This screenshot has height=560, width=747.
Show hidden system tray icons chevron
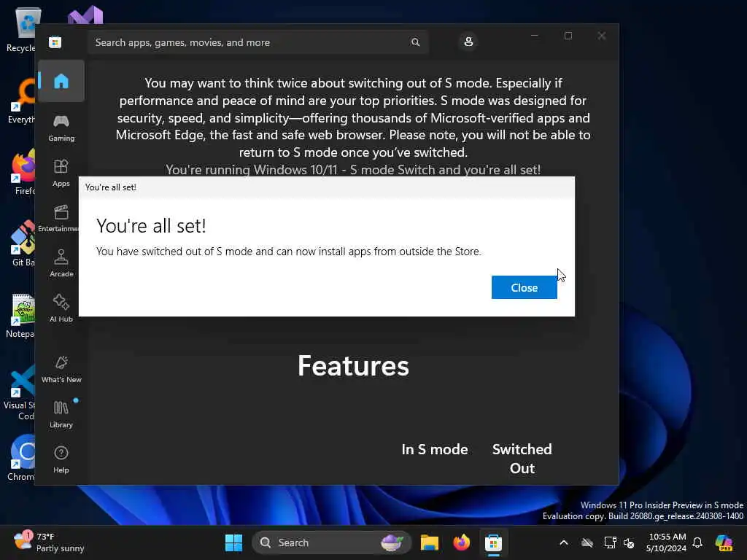coord(564,542)
